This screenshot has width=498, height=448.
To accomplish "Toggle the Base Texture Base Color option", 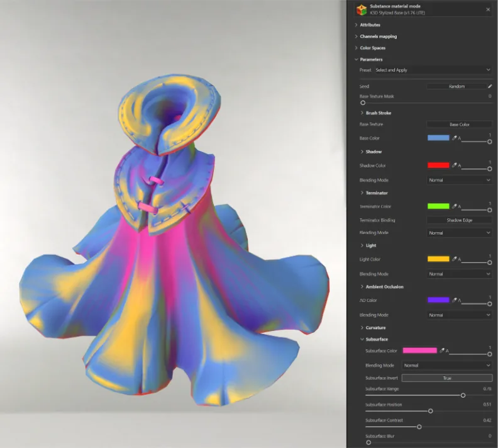I will pos(459,124).
